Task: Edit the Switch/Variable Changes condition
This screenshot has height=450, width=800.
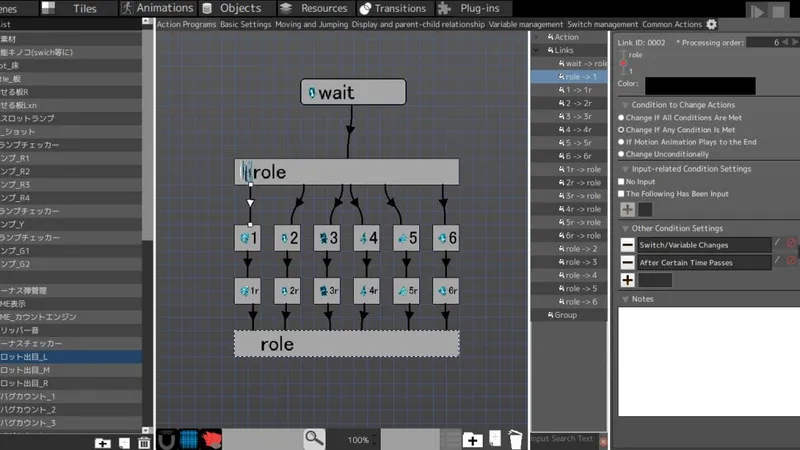Action: pos(777,244)
